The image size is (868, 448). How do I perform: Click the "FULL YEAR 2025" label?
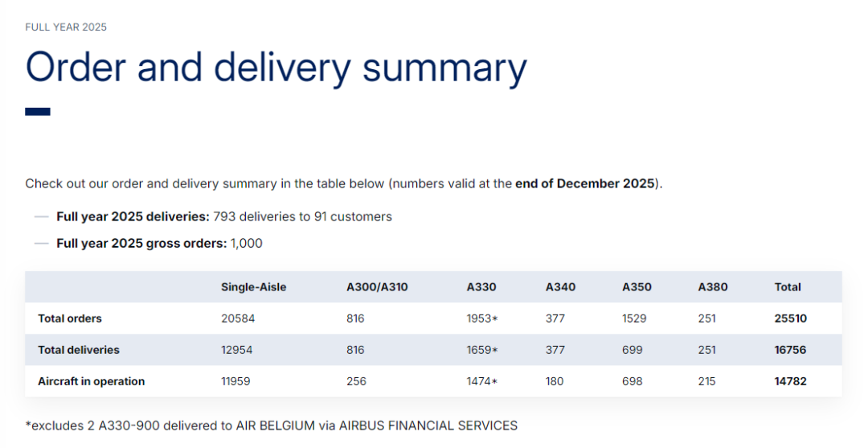(x=66, y=27)
